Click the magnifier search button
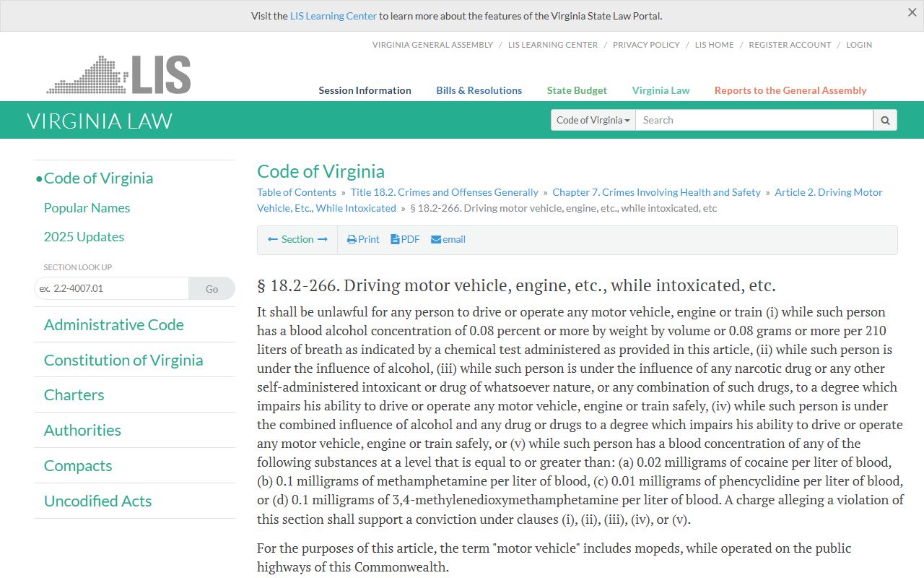 coord(885,120)
